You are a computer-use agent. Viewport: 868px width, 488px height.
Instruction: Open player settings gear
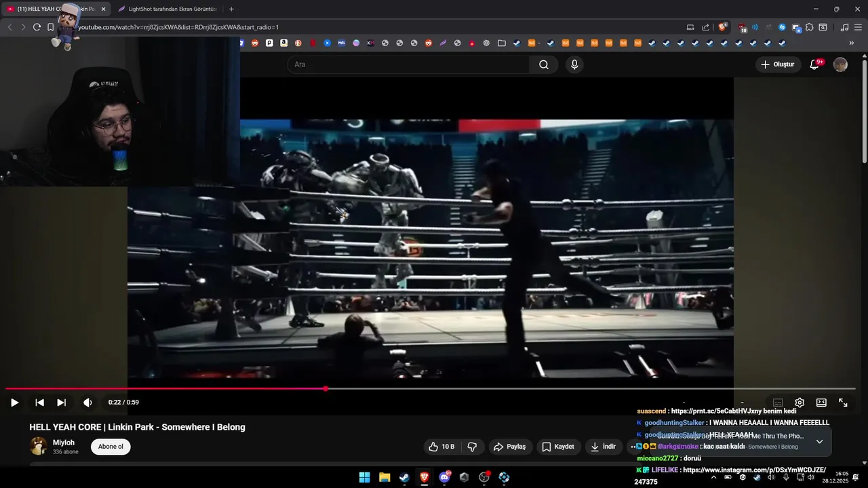(800, 403)
